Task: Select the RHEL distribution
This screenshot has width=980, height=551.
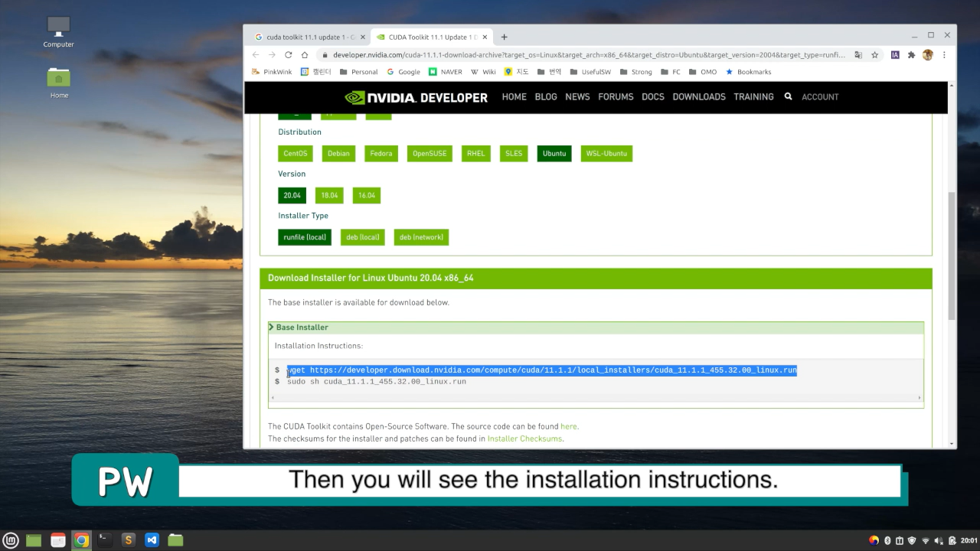Action: point(476,153)
